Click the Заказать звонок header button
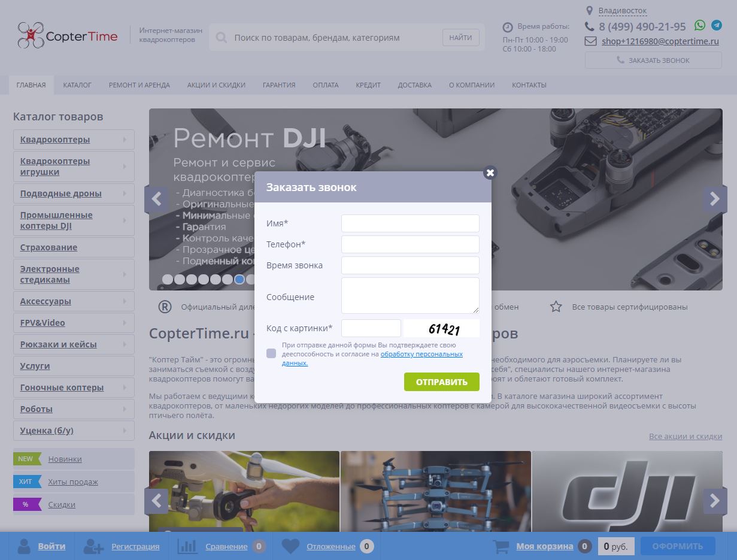This screenshot has height=560, width=737. (653, 60)
